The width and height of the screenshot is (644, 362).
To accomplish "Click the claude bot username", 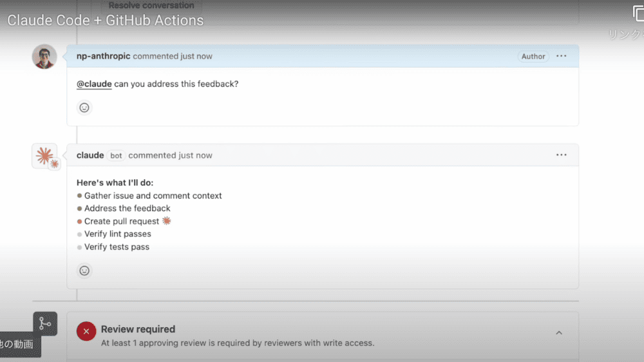I will point(90,155).
